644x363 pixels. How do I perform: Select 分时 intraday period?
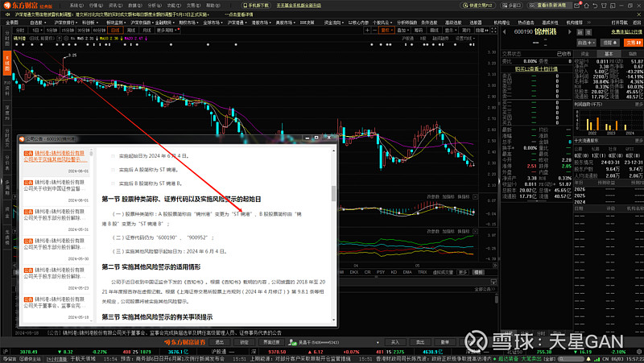pos(20,31)
